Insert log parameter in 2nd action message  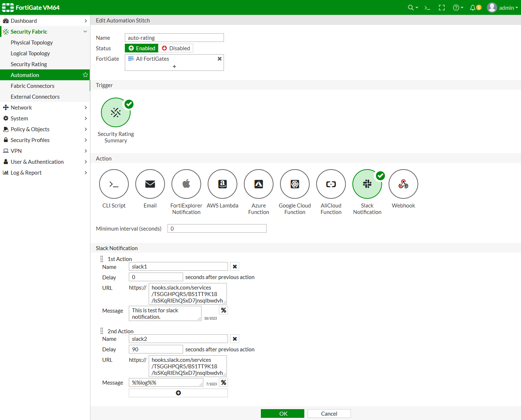pos(224,382)
